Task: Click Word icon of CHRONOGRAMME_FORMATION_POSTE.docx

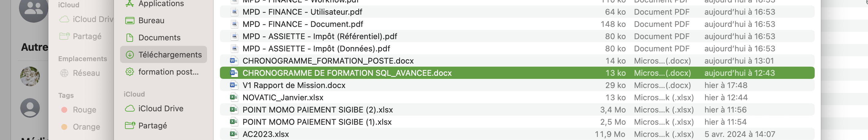Action: (x=233, y=61)
